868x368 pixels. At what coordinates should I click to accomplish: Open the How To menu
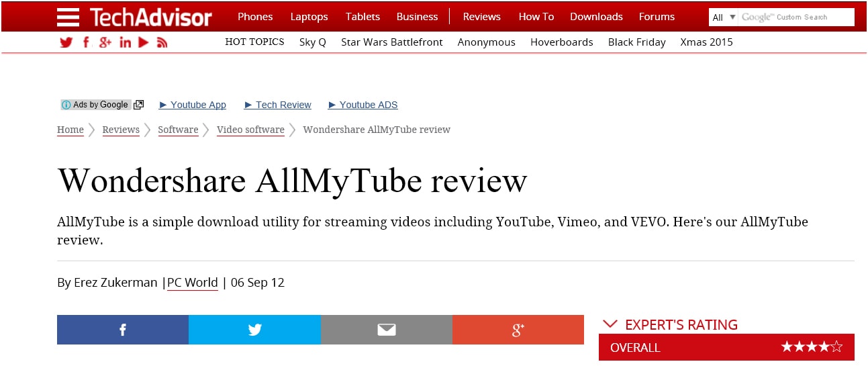(x=536, y=17)
